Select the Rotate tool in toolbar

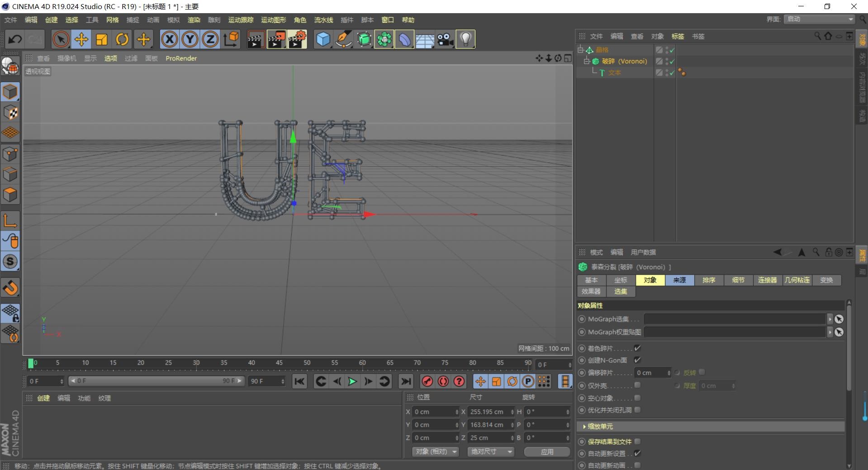click(122, 39)
